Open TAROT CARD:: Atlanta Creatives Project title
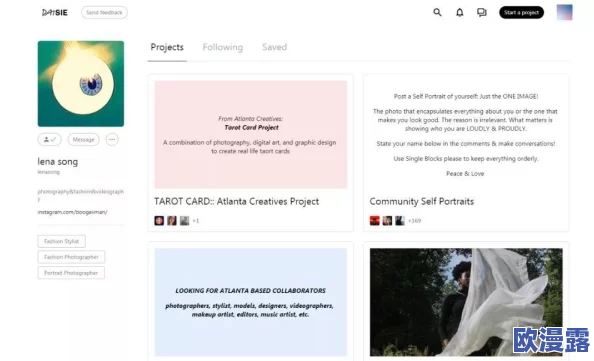Viewport: 594px width, 361px height. [236, 202]
